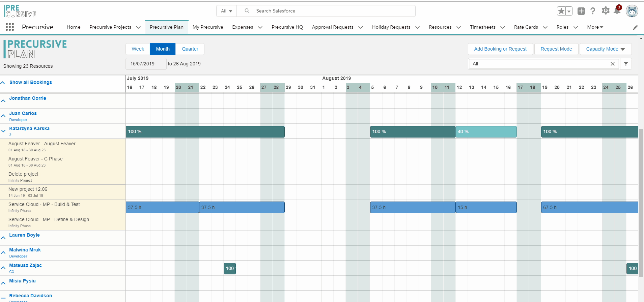Open the Precursive HQ tab
The width and height of the screenshot is (644, 302).
point(287,27)
